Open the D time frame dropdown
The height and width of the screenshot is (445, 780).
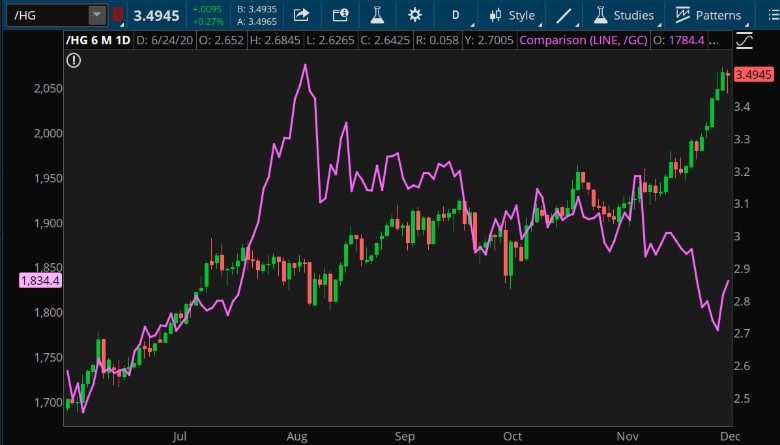pos(456,15)
